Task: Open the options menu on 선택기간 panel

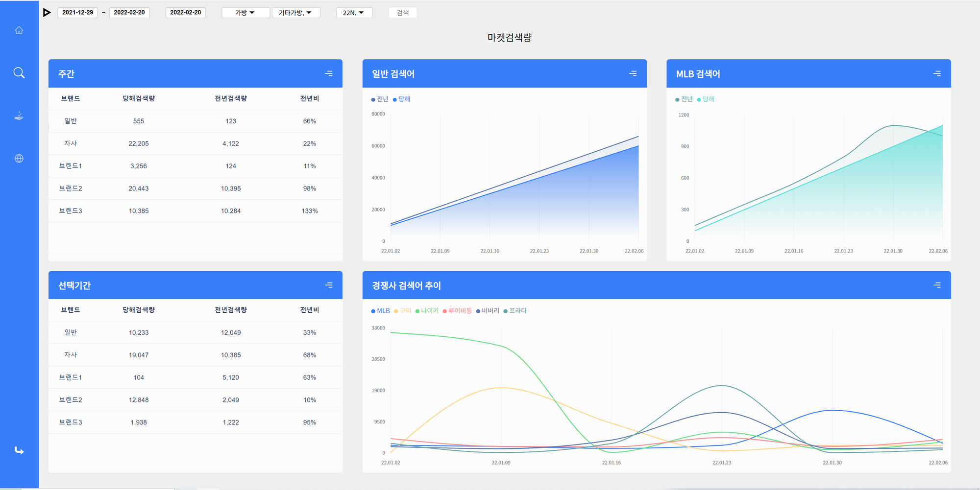Action: pos(329,285)
